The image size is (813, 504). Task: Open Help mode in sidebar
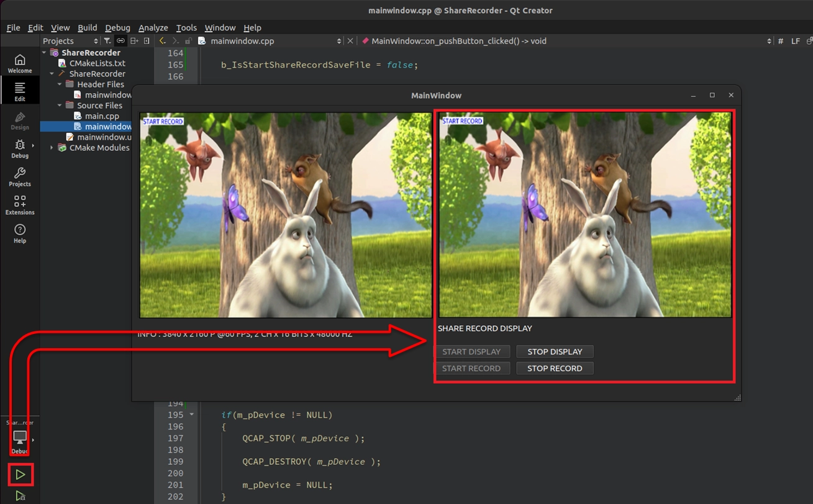(20, 233)
